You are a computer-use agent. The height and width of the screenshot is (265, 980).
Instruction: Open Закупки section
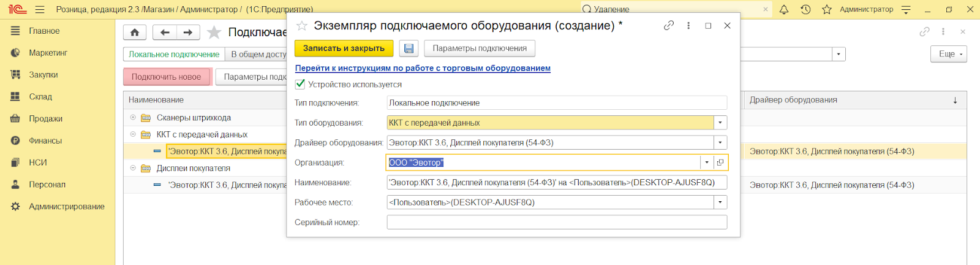click(43, 75)
